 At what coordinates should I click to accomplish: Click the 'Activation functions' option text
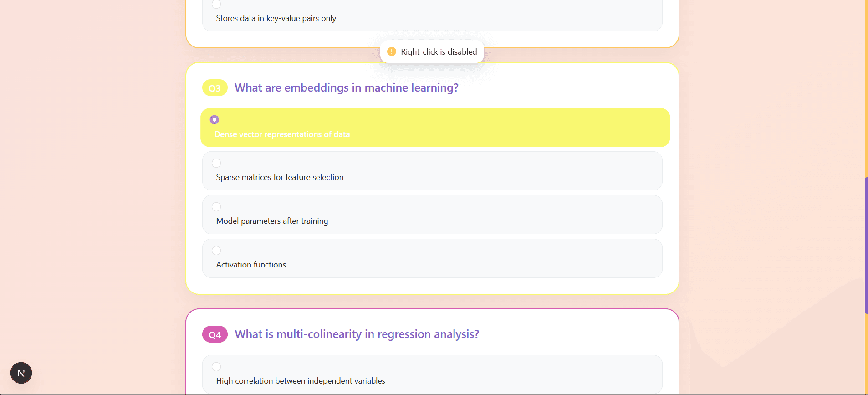coord(251,265)
